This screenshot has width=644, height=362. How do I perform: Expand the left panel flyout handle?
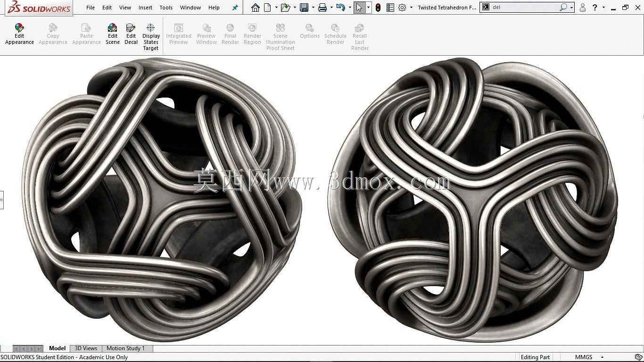click(2, 200)
